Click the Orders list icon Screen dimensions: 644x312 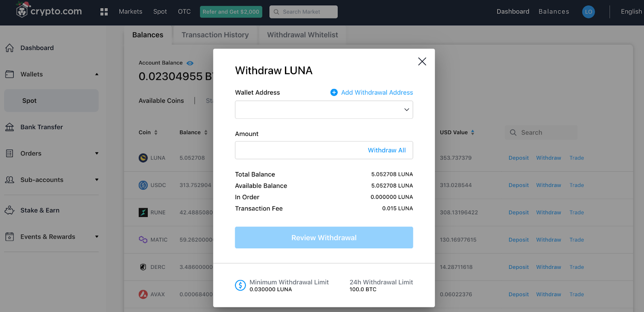(x=10, y=153)
